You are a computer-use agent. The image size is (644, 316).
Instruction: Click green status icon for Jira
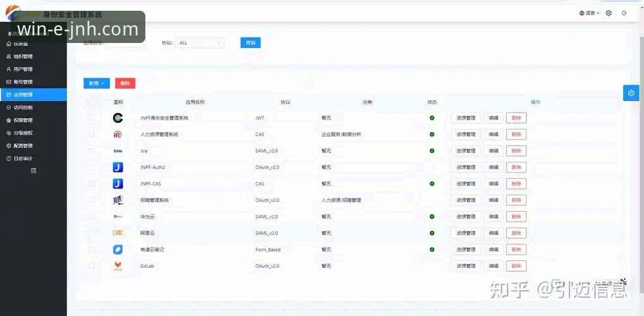pos(432,151)
